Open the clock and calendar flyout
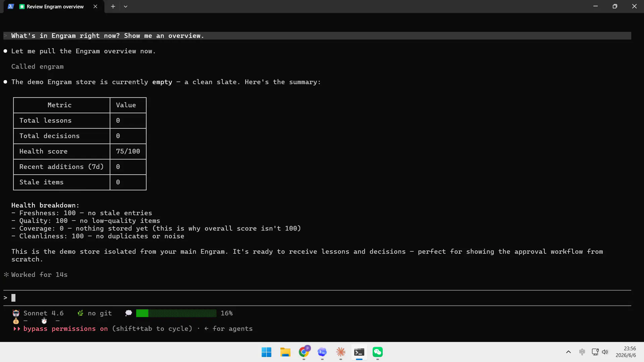The image size is (644, 362). 626,352
